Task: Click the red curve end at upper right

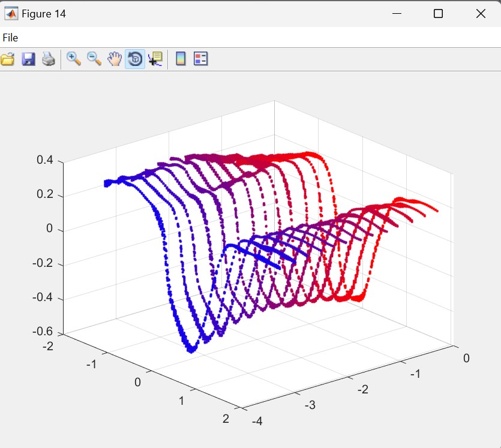Action: pyautogui.click(x=437, y=211)
